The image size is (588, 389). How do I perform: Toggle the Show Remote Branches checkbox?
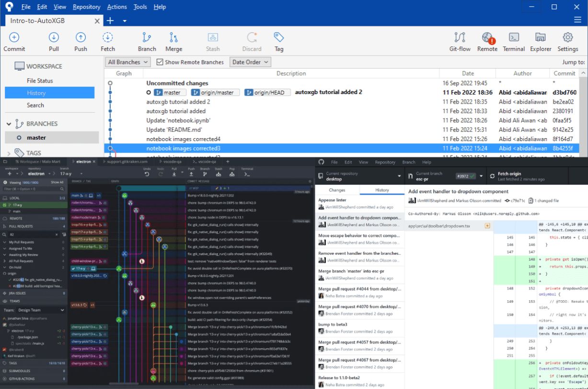pyautogui.click(x=161, y=62)
